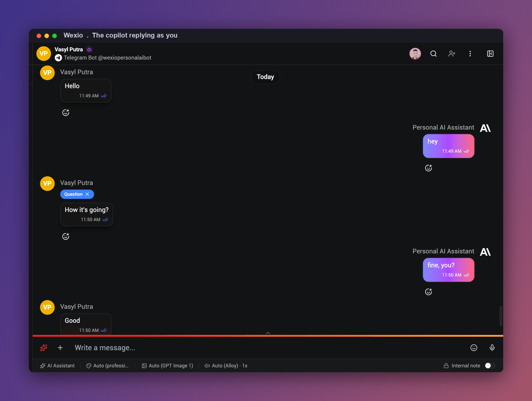Screen dimensions: 532x401
Task: Click Personal AI Assistant name above hey
Action: pyautogui.click(x=443, y=127)
